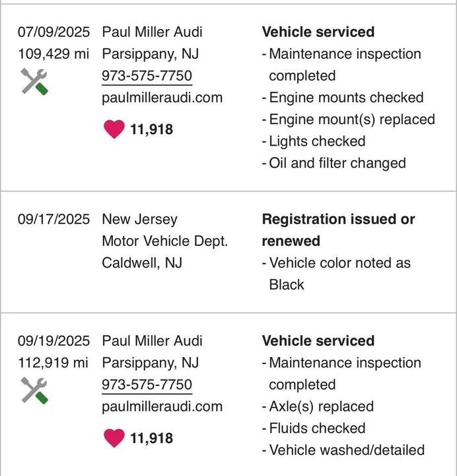
Task: Click Paul Miller Audi name in 09/19/2025 entry
Action: [x=153, y=340]
